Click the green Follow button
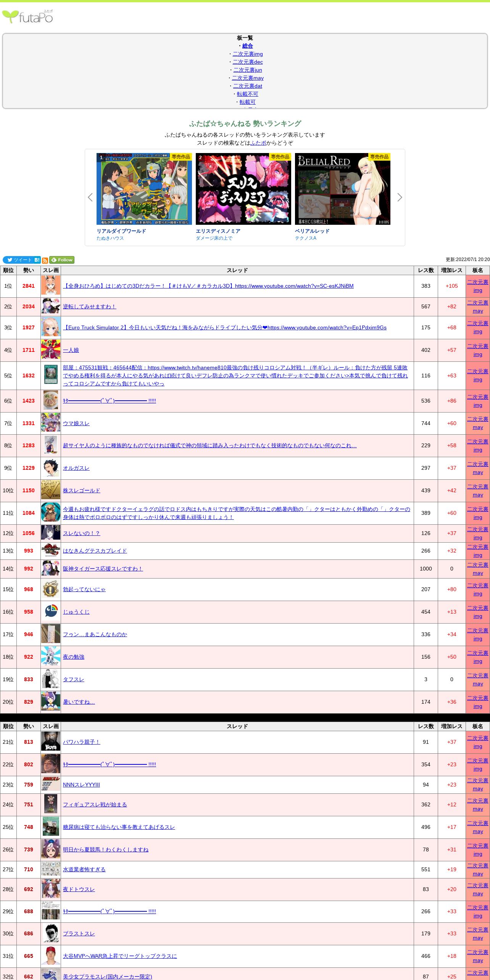 62,260
